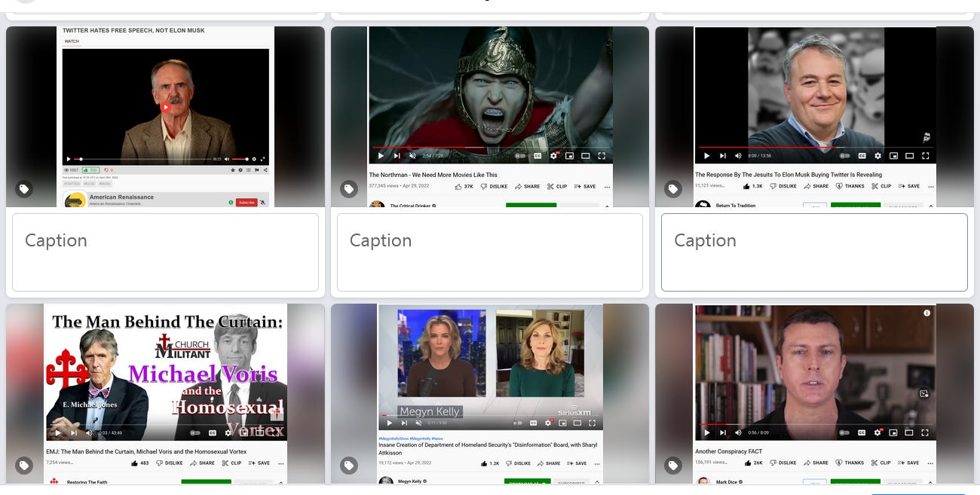Click volume icon in the Jesuits video player
The image size is (980, 495).
click(x=738, y=156)
